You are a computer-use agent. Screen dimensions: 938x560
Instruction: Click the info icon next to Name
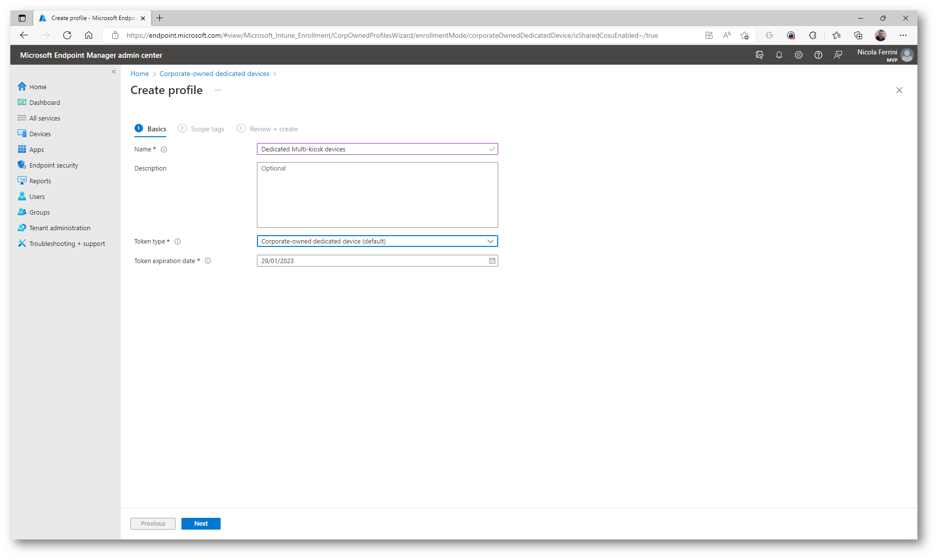click(164, 149)
